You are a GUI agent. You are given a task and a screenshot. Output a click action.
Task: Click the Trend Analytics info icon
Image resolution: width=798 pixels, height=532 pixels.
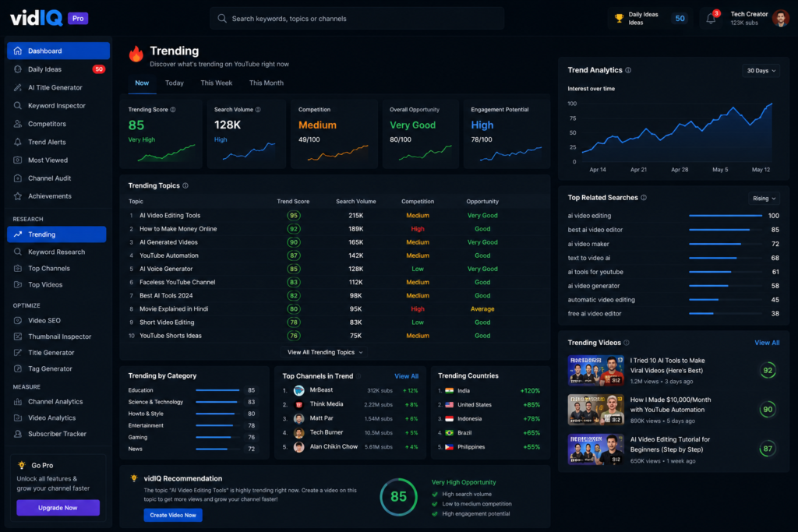tap(628, 70)
